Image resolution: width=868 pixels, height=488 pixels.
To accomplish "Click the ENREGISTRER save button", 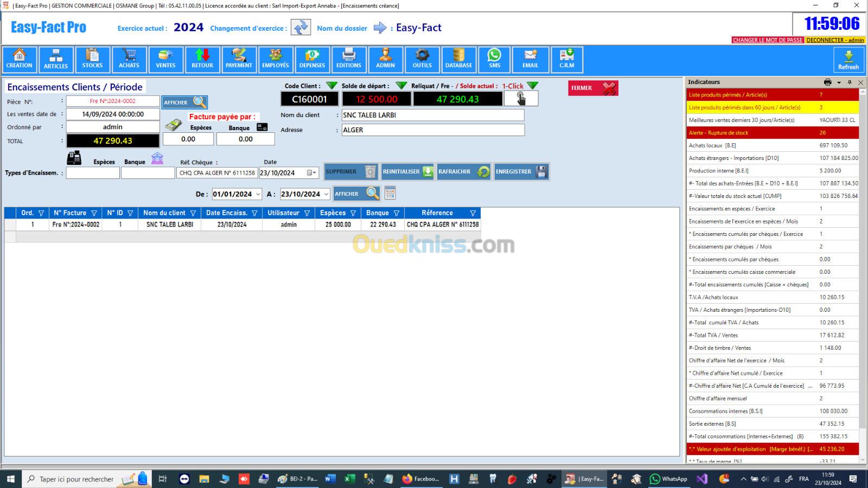I will click(x=521, y=172).
